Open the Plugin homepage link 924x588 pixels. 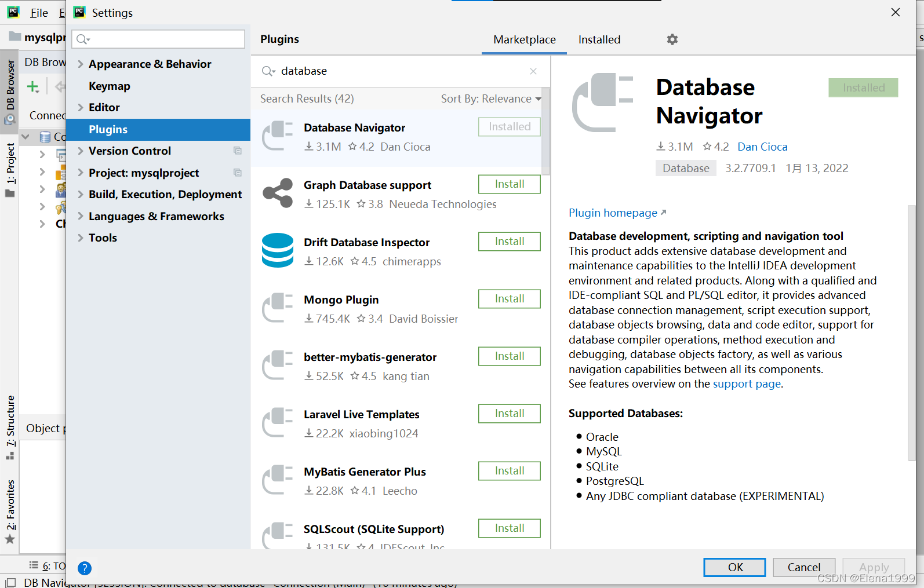click(617, 213)
